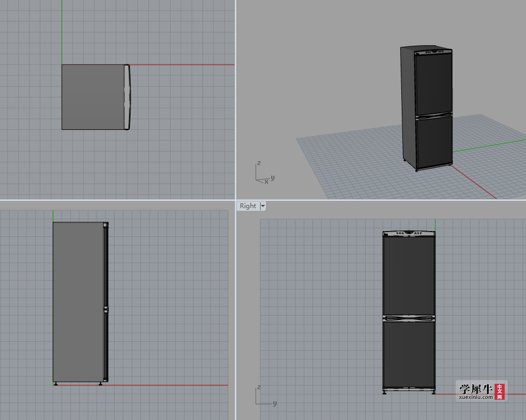Click the control panel on the refrigerator in Right viewport
The width and height of the screenshot is (526, 420).
[x=409, y=233]
